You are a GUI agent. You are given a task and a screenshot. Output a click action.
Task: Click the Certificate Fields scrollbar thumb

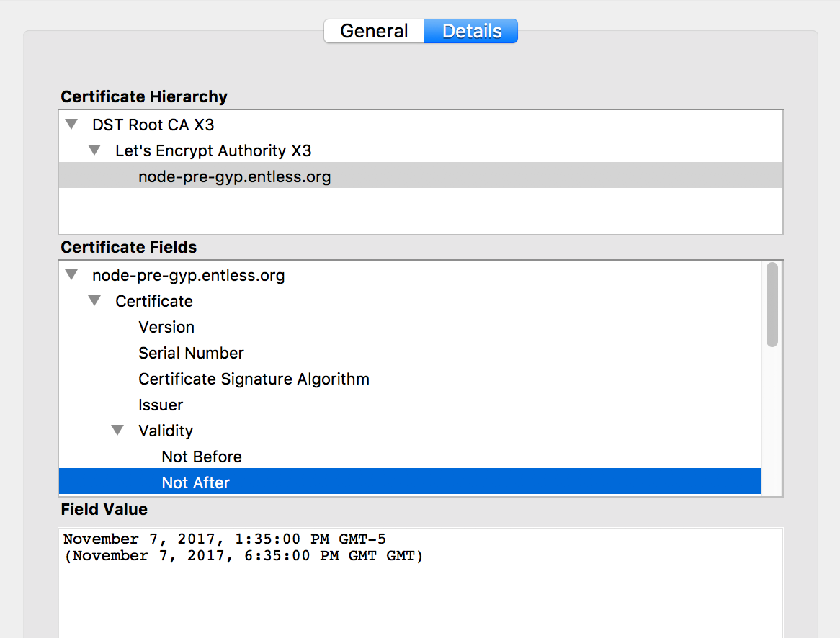point(772,305)
